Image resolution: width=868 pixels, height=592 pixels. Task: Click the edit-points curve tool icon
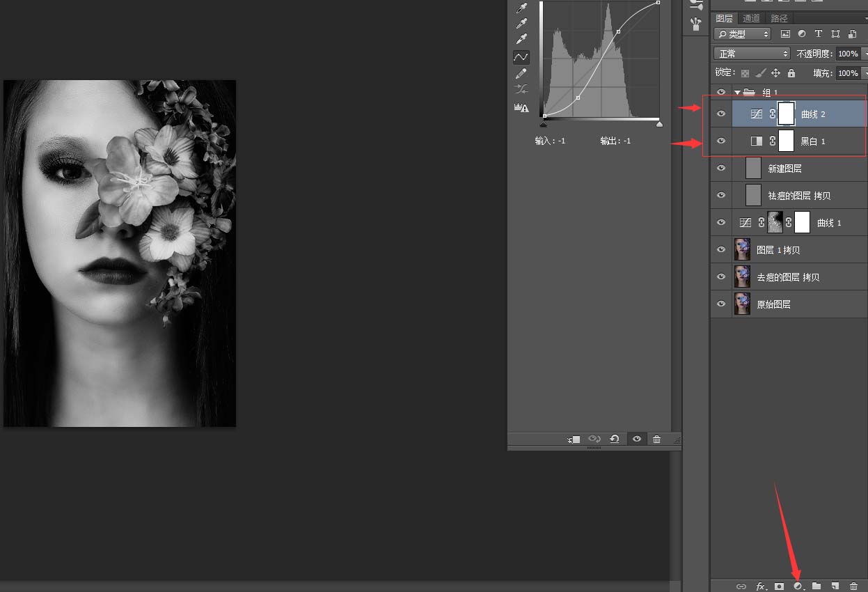tap(521, 57)
